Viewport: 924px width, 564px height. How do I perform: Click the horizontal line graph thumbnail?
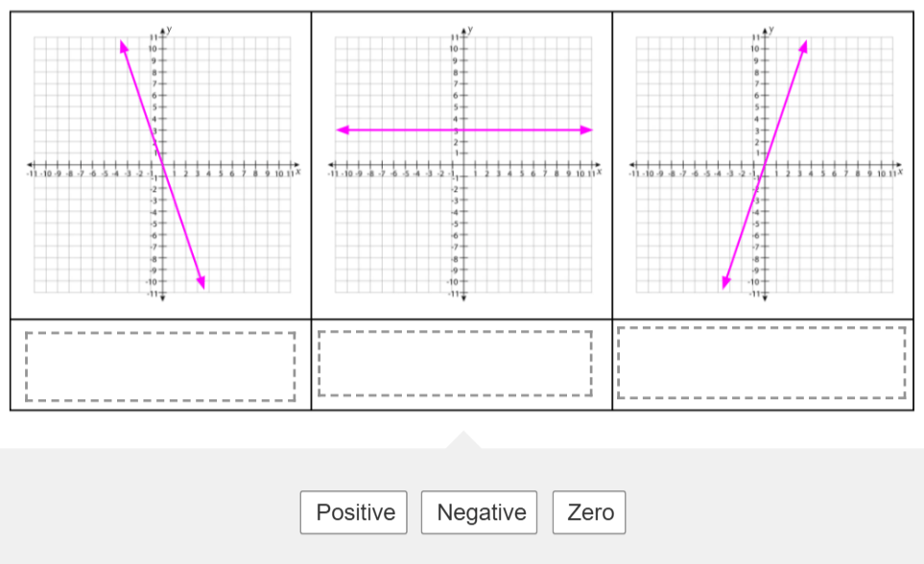(464, 165)
